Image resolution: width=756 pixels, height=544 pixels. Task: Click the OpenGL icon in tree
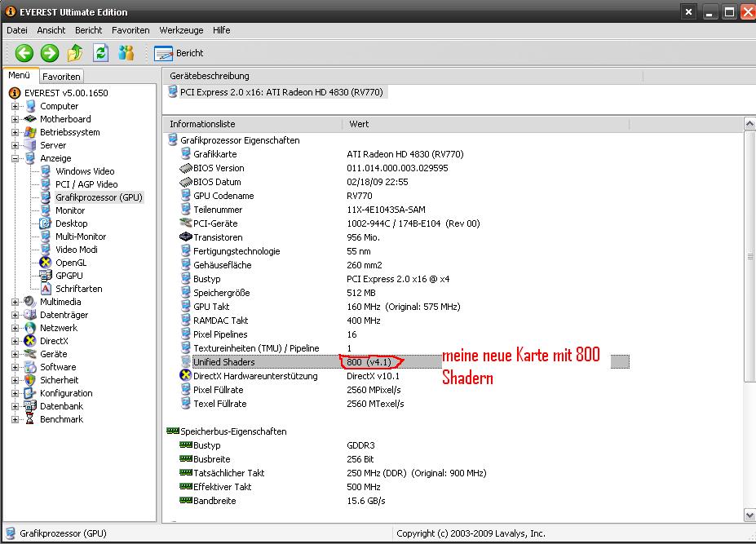[46, 263]
